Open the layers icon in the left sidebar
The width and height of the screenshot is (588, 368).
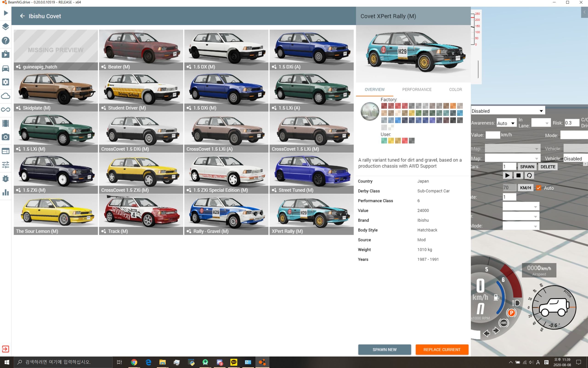point(6,26)
